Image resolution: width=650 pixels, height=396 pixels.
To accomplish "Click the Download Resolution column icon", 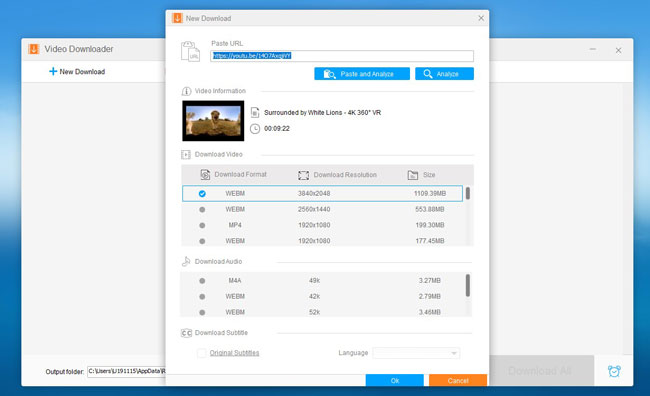I will coord(303,175).
